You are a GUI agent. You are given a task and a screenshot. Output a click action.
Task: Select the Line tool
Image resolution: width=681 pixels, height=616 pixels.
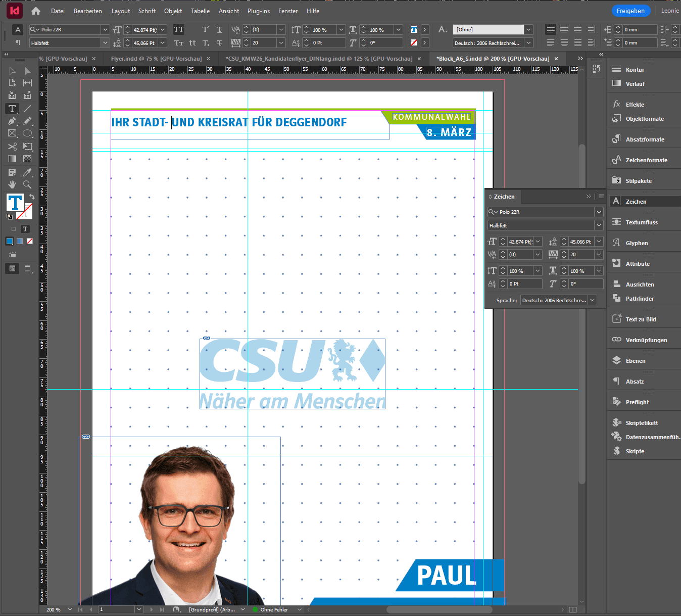(x=27, y=109)
